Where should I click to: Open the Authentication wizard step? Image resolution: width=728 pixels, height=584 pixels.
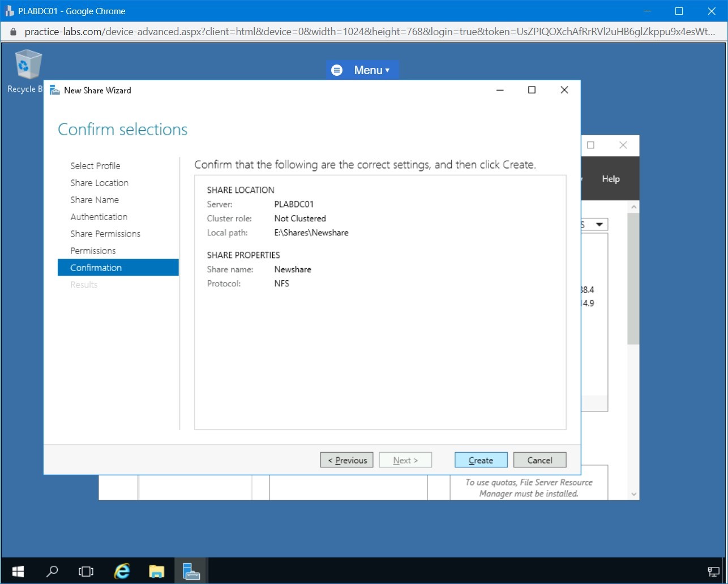(x=99, y=217)
